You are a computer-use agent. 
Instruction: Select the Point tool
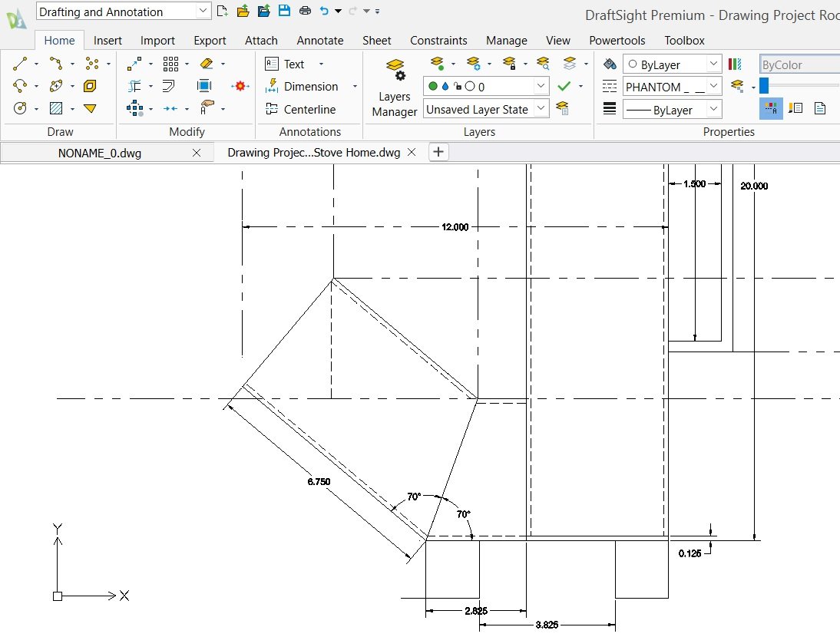pos(91,64)
